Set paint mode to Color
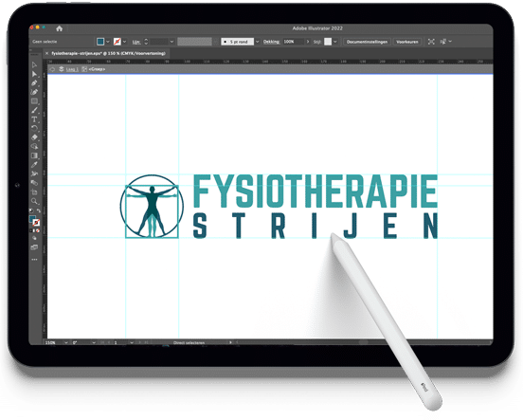523x420 pixels. tap(31, 230)
